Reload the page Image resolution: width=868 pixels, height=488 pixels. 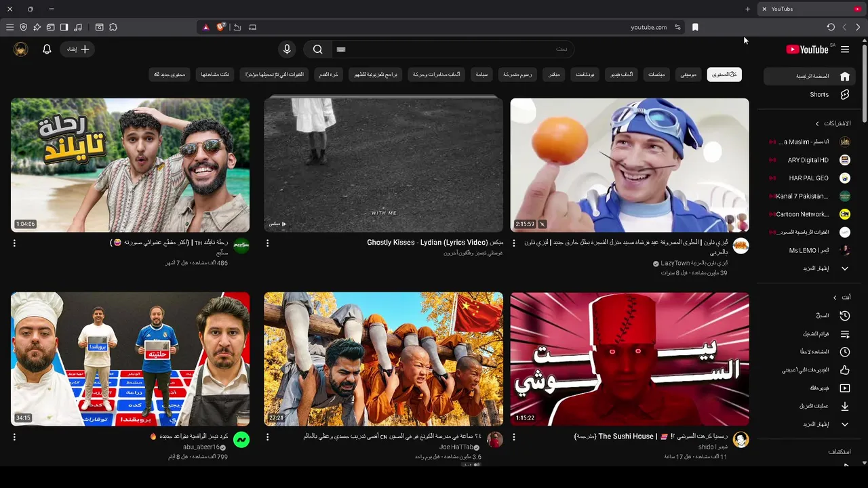[x=831, y=27]
